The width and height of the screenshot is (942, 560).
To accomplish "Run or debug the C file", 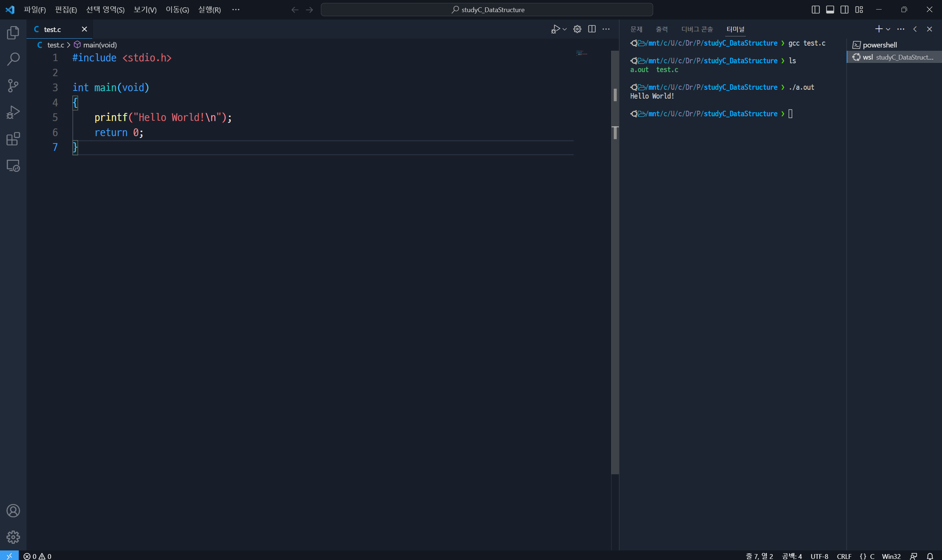I will tap(555, 29).
